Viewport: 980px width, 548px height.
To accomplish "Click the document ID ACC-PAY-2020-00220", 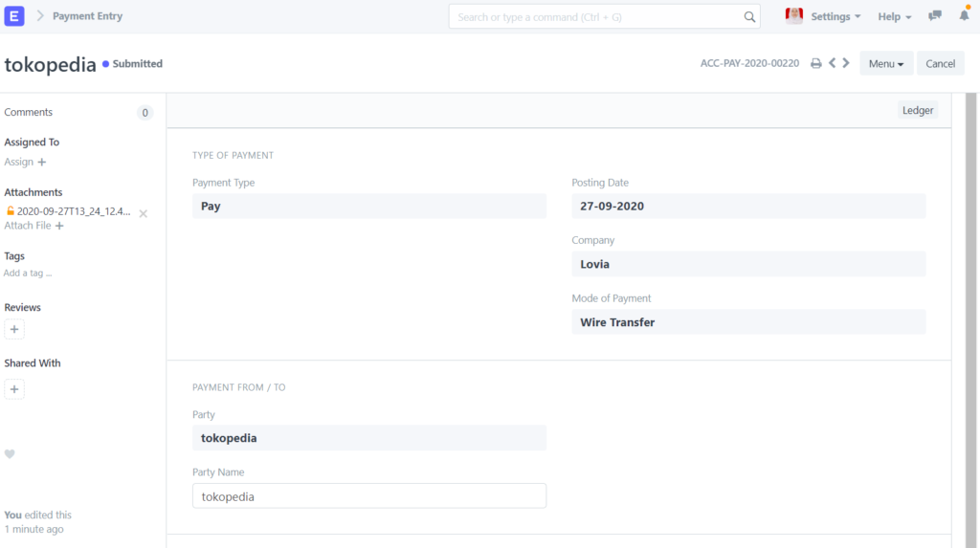I will click(x=749, y=63).
